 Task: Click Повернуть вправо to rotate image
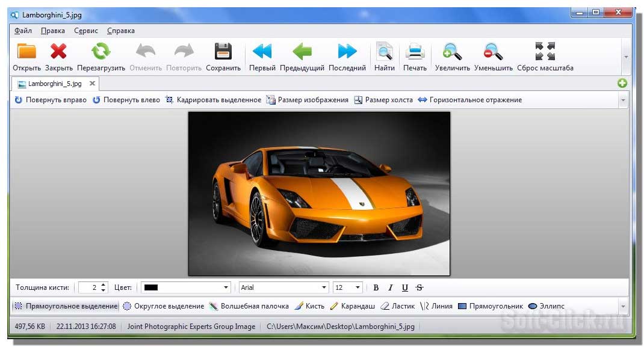(x=51, y=100)
